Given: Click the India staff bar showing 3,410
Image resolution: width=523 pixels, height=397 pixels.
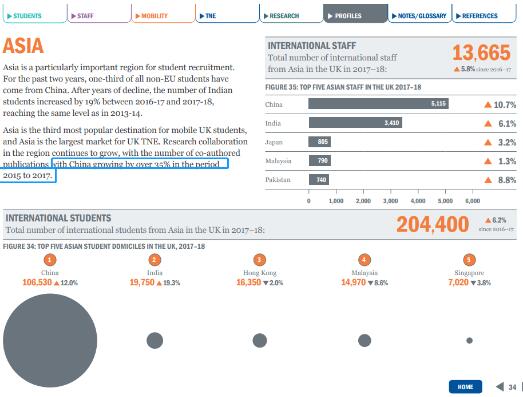Looking at the screenshot, I should [355, 122].
